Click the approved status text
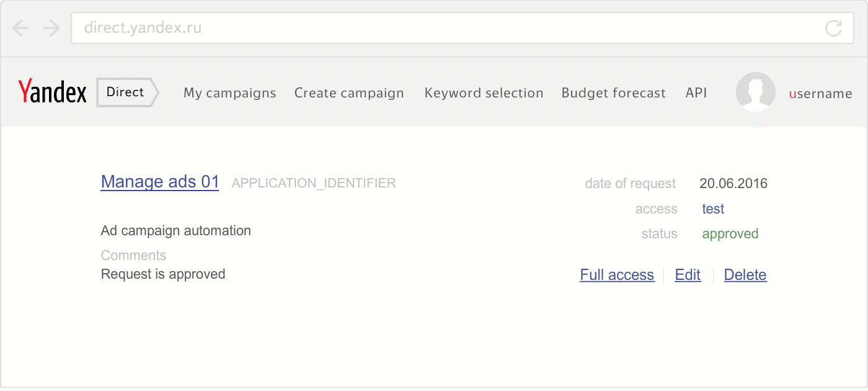 [730, 234]
